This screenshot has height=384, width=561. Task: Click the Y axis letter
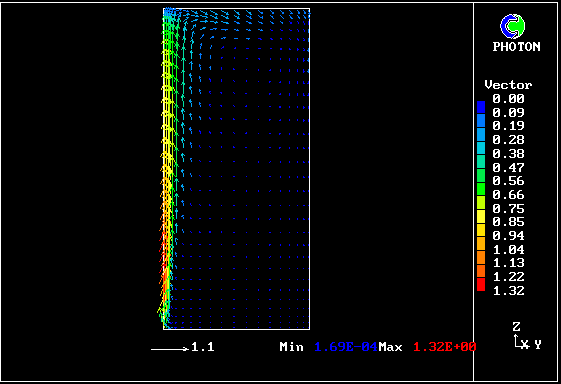coord(538,345)
